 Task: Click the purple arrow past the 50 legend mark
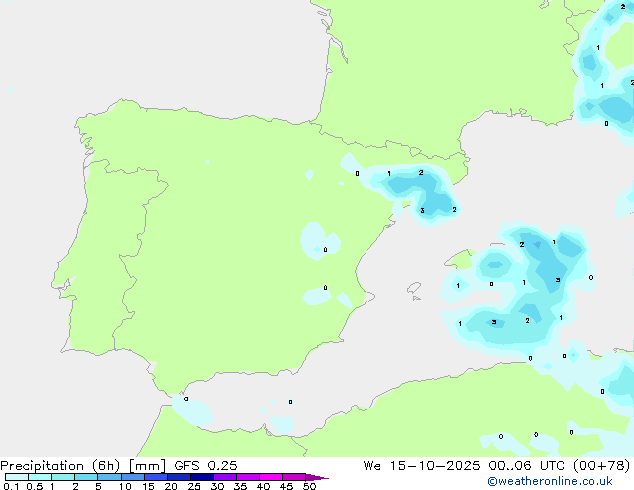[x=317, y=477]
